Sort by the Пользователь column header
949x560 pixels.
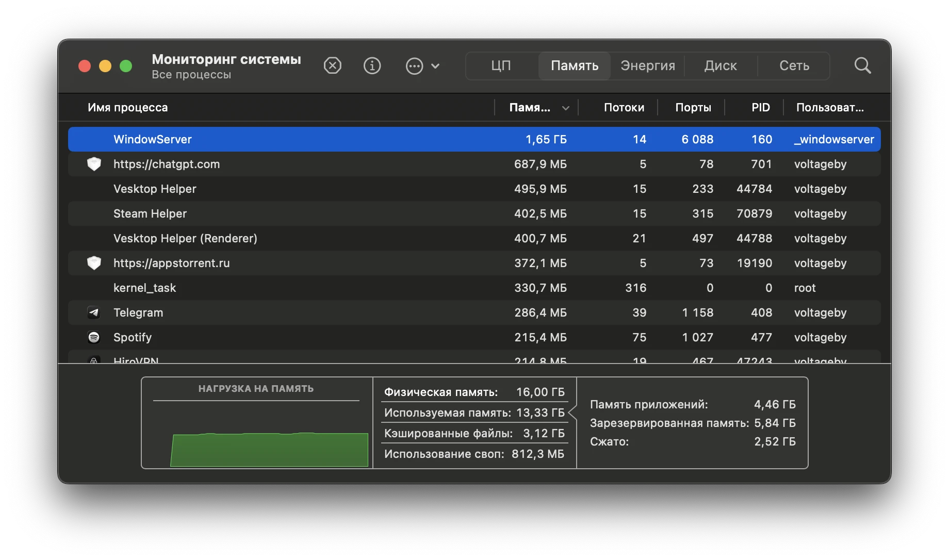pyautogui.click(x=830, y=107)
